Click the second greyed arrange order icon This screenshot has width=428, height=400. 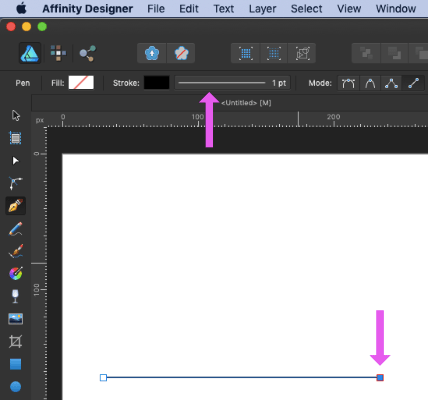(x=394, y=53)
